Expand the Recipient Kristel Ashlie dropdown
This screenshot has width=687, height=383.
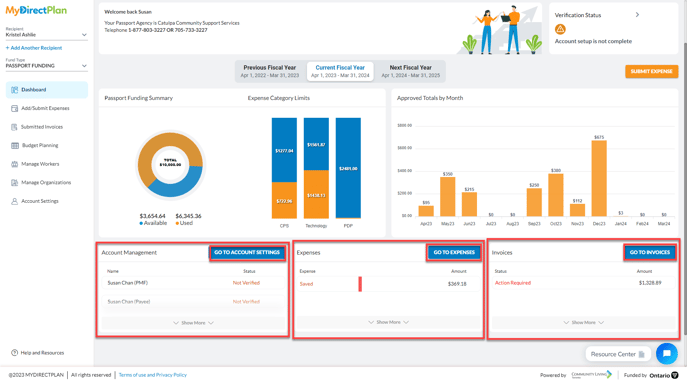46,35
